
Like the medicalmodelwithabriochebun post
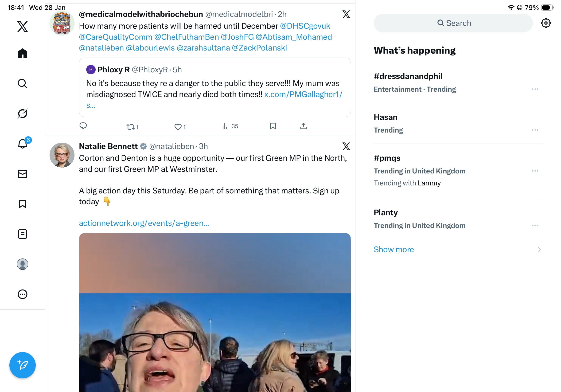coord(178,127)
